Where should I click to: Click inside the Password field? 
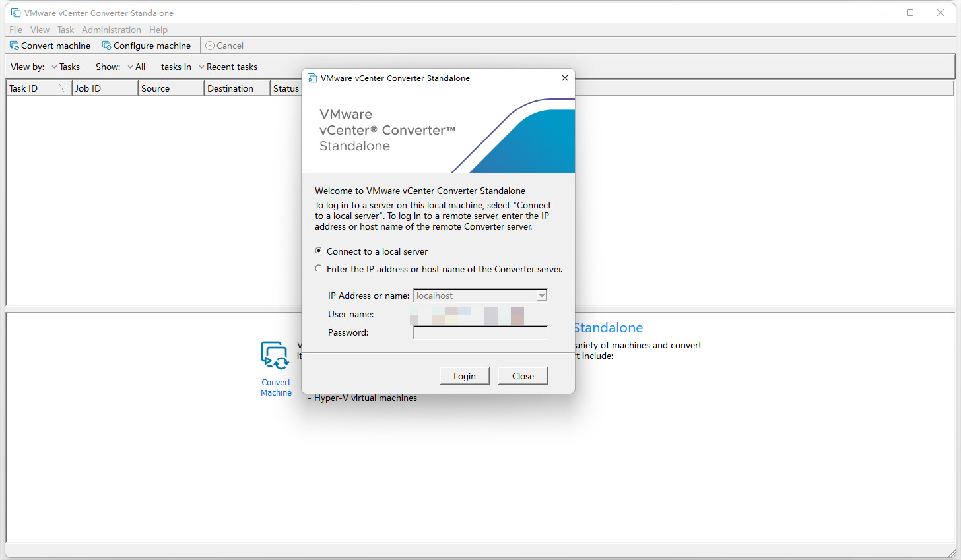(x=480, y=332)
